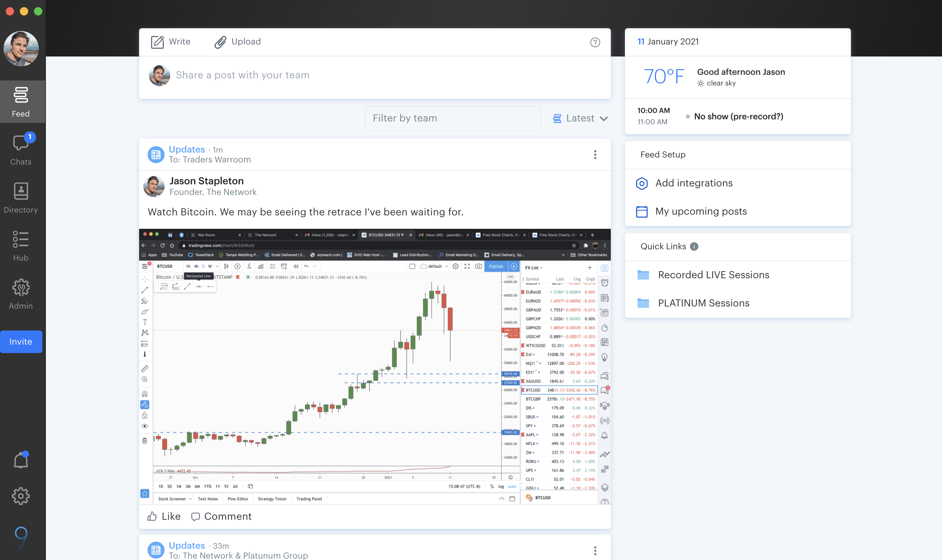The width and height of the screenshot is (942, 560).
Task: Click the Recorded LIVE Sessions folder icon
Action: tap(643, 275)
